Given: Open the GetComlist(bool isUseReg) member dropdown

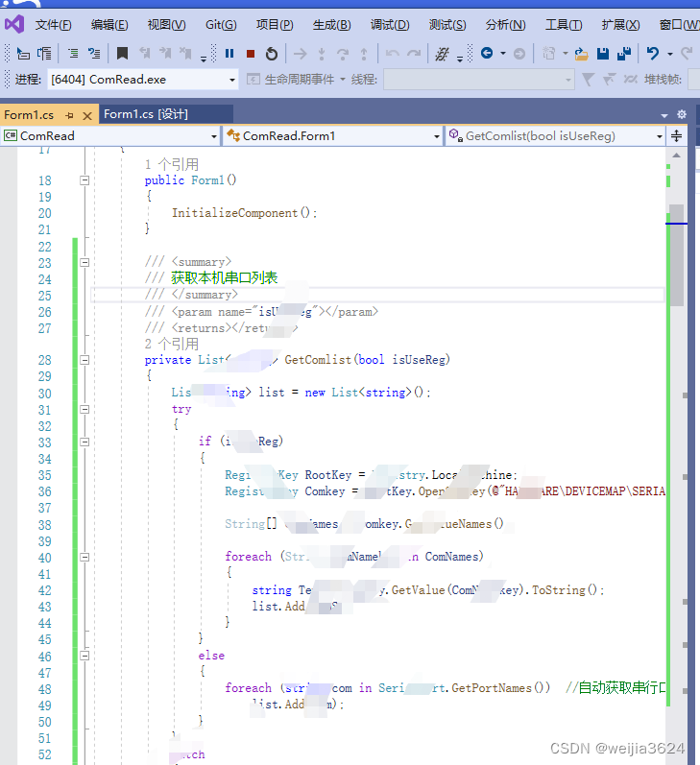Looking at the screenshot, I should [556, 135].
